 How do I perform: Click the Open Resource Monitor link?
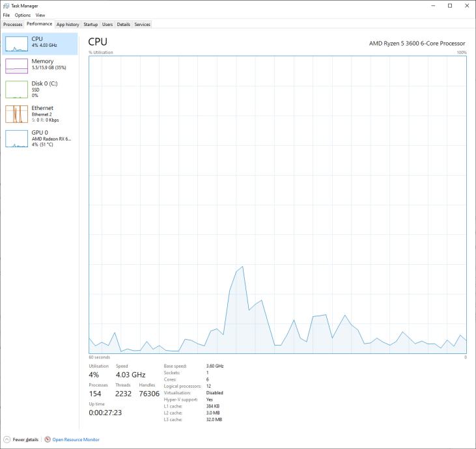point(76,440)
